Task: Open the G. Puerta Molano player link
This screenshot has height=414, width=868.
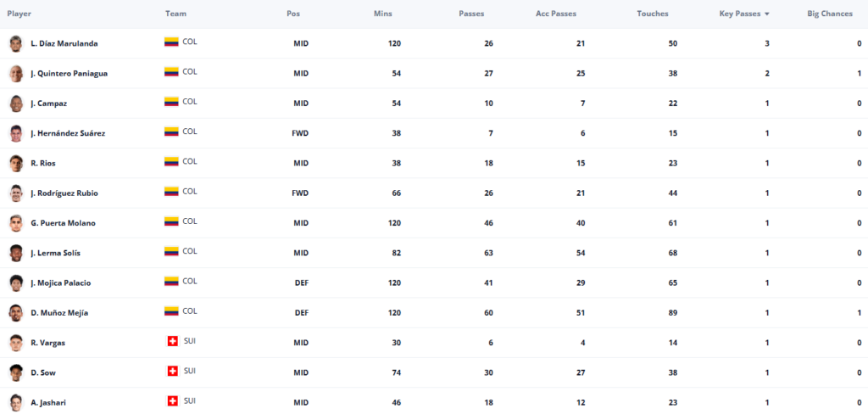Action: [63, 223]
